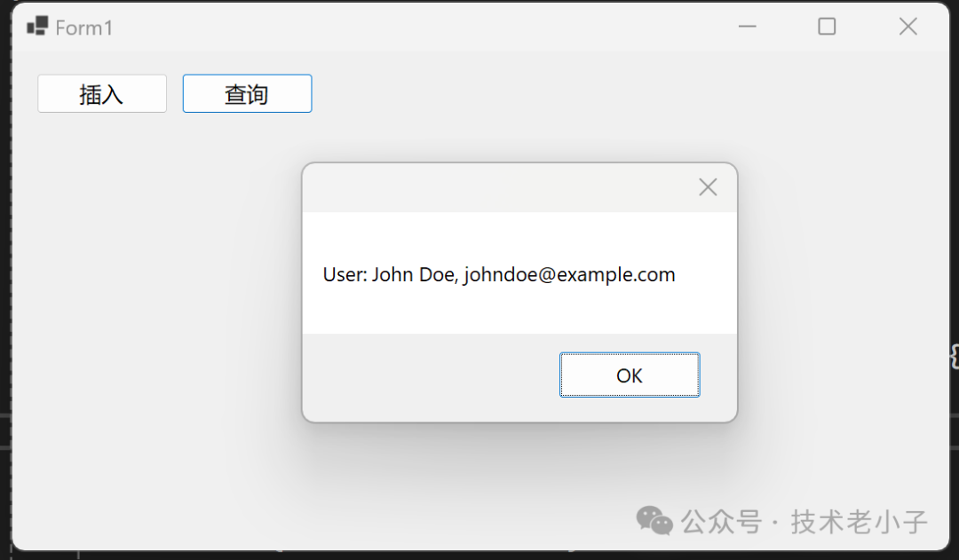Click the 公众号 watermark text
Viewport: 959px width, 560px height.
click(x=722, y=522)
